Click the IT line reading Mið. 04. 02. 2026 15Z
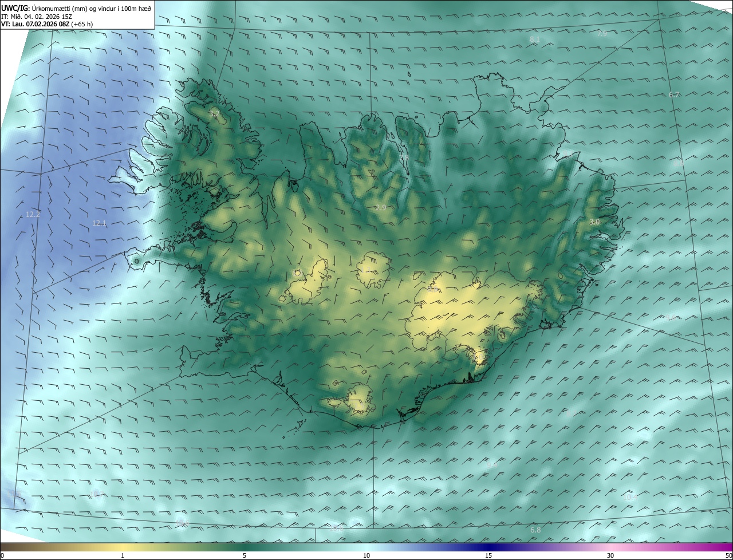The height and width of the screenshot is (560, 733). point(37,17)
